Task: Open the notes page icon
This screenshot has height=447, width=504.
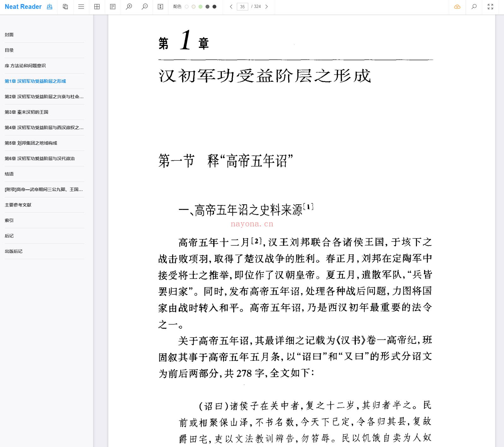Action: click(113, 7)
